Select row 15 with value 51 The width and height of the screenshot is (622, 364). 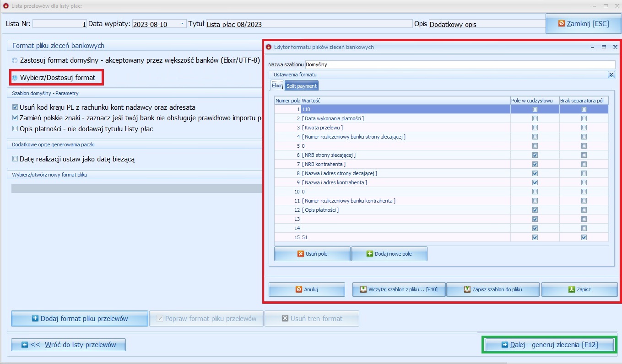(x=441, y=237)
